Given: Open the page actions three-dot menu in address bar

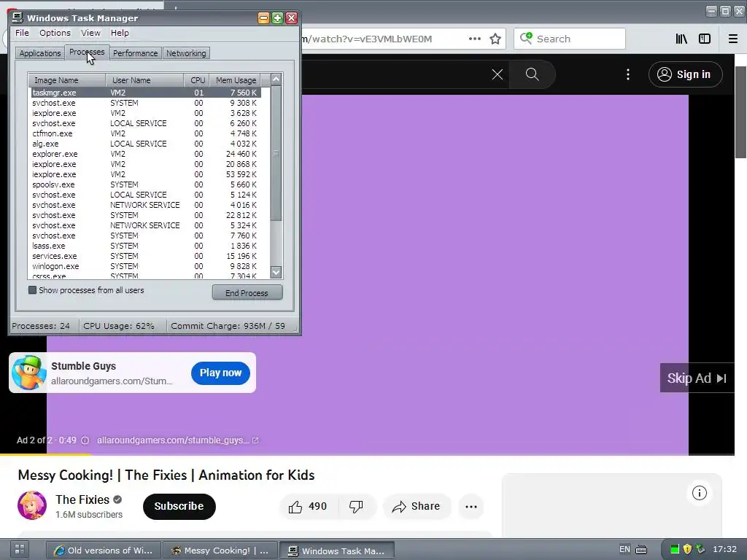Looking at the screenshot, I should 474,39.
